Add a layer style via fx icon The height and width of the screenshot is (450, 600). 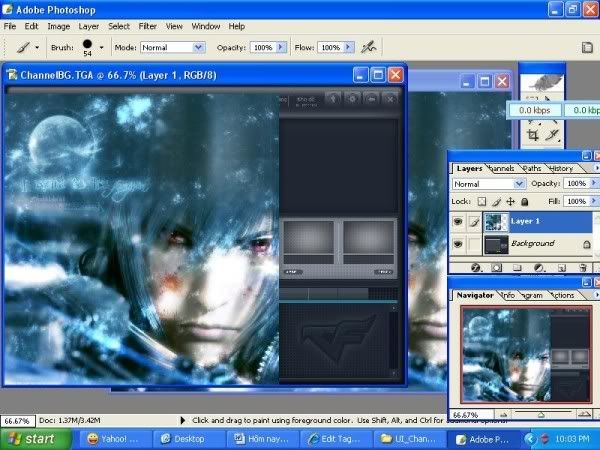[476, 267]
